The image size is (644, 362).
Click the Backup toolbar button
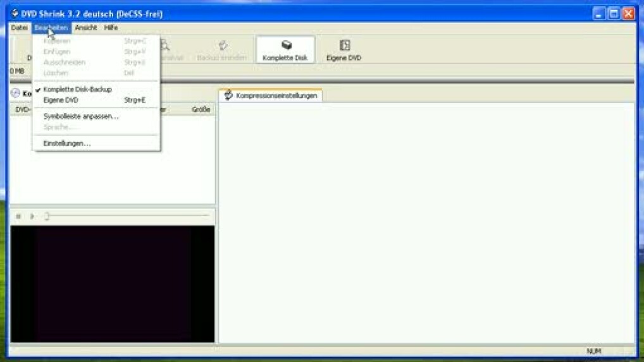coord(221,50)
